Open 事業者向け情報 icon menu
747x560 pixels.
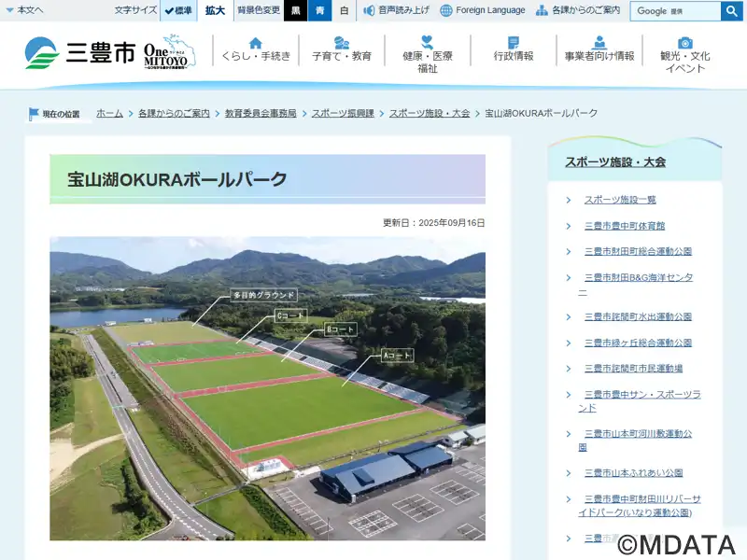(x=599, y=49)
